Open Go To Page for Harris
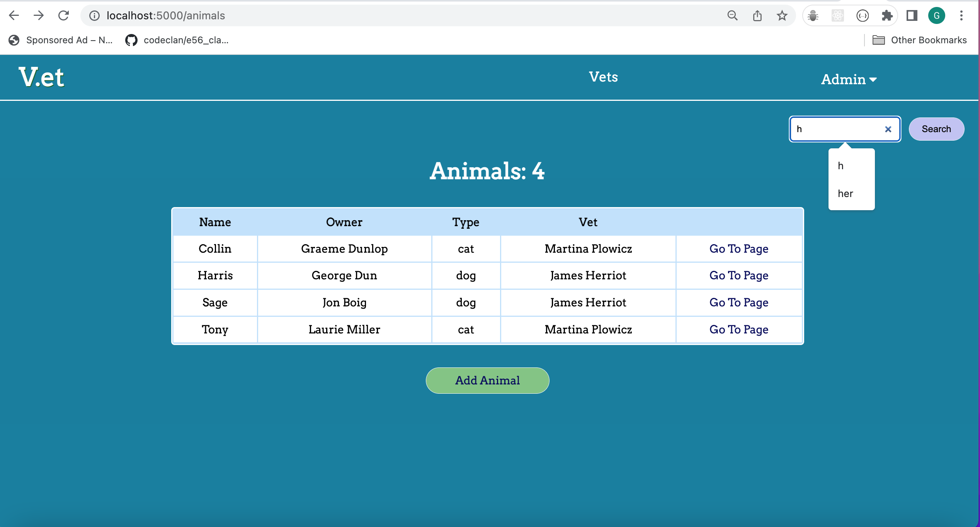This screenshot has width=980, height=527. pos(739,275)
